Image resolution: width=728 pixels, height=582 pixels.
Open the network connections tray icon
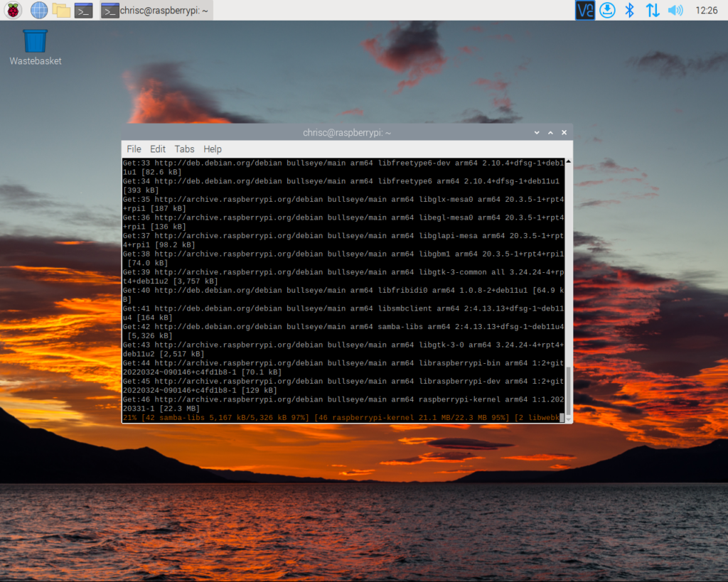(653, 10)
